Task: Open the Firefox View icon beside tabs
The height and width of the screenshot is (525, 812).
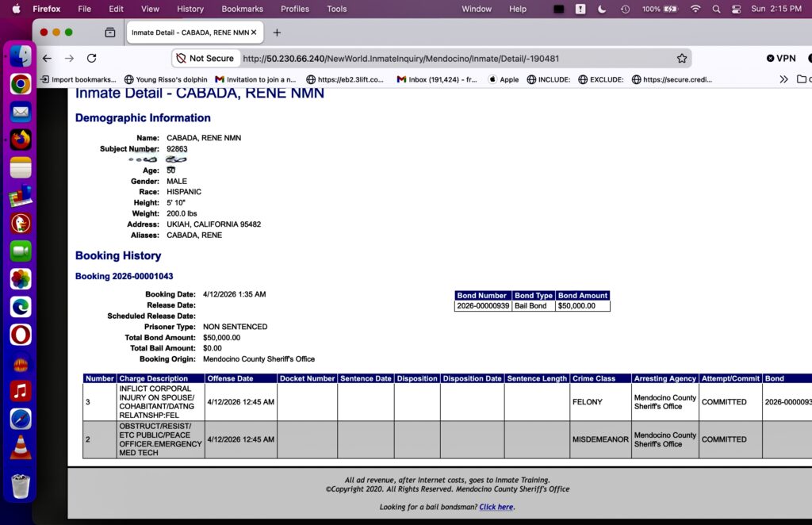Action: click(x=109, y=33)
